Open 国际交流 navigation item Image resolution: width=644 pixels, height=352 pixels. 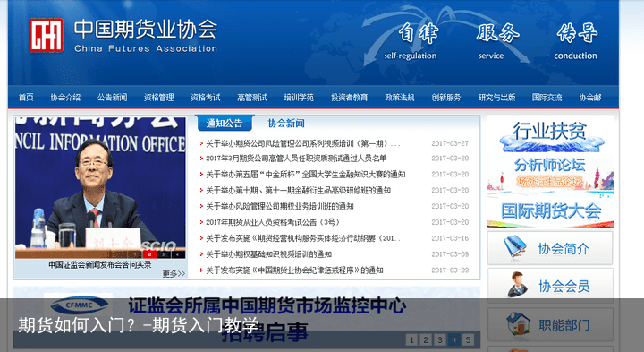pyautogui.click(x=547, y=98)
